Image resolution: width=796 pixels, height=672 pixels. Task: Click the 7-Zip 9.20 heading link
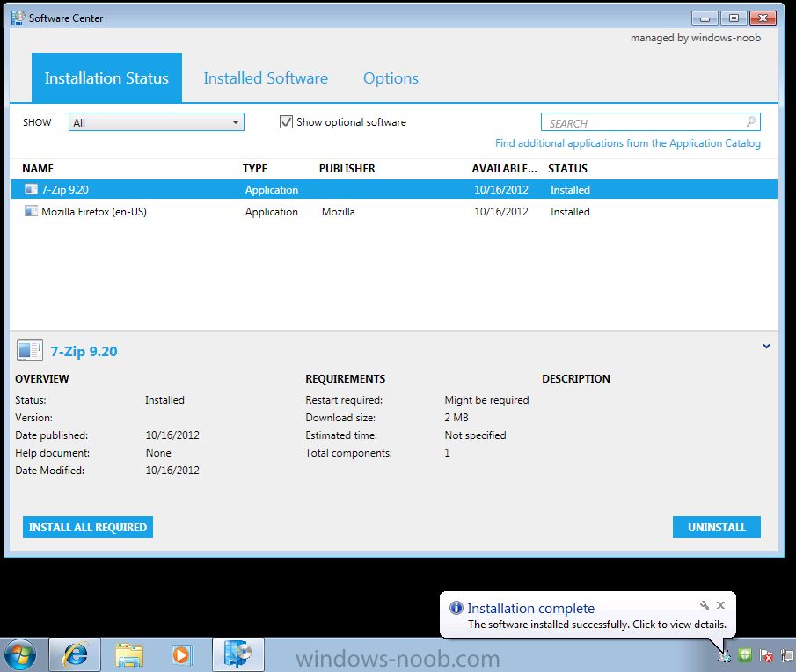(84, 351)
